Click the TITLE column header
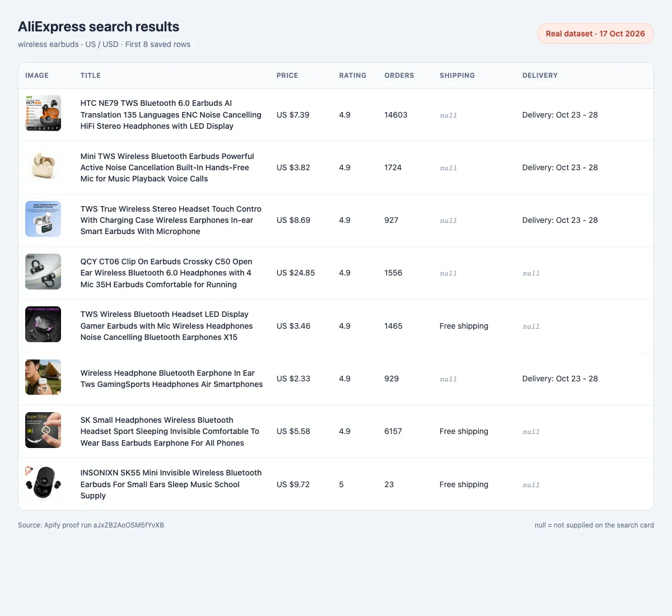 tap(91, 76)
